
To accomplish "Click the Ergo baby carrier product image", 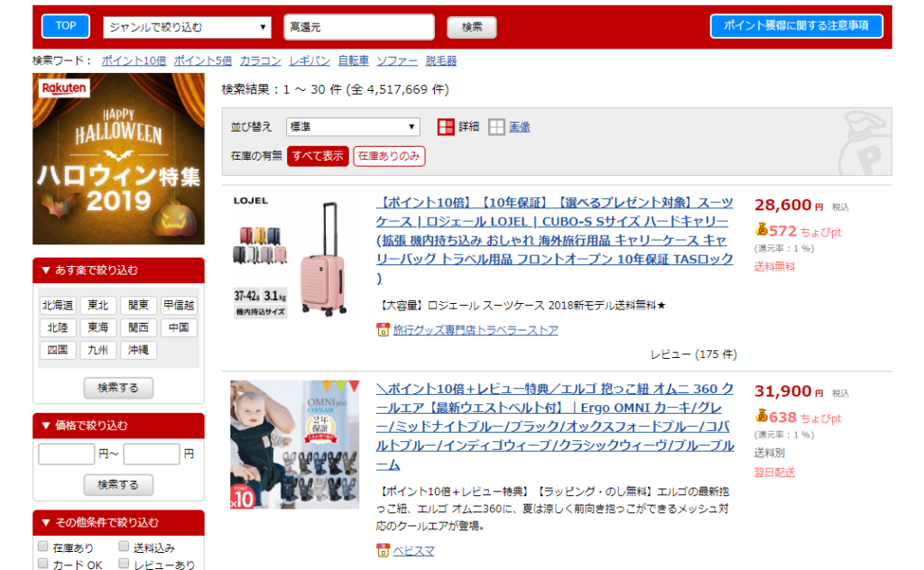I will pyautogui.click(x=295, y=445).
